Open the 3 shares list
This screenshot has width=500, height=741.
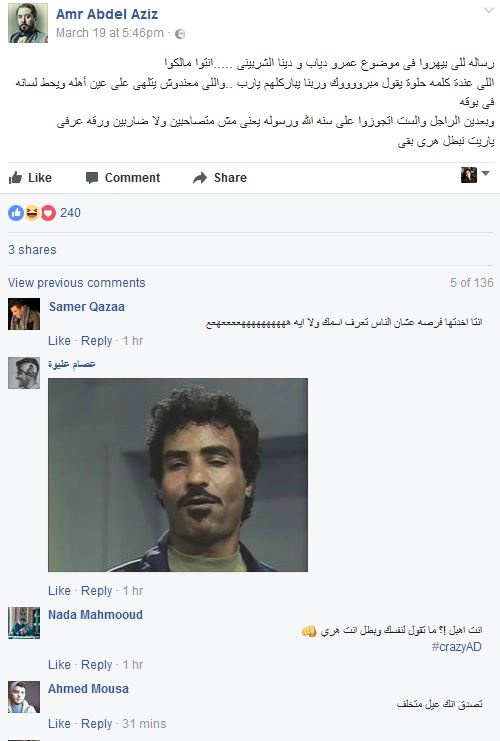[32, 250]
